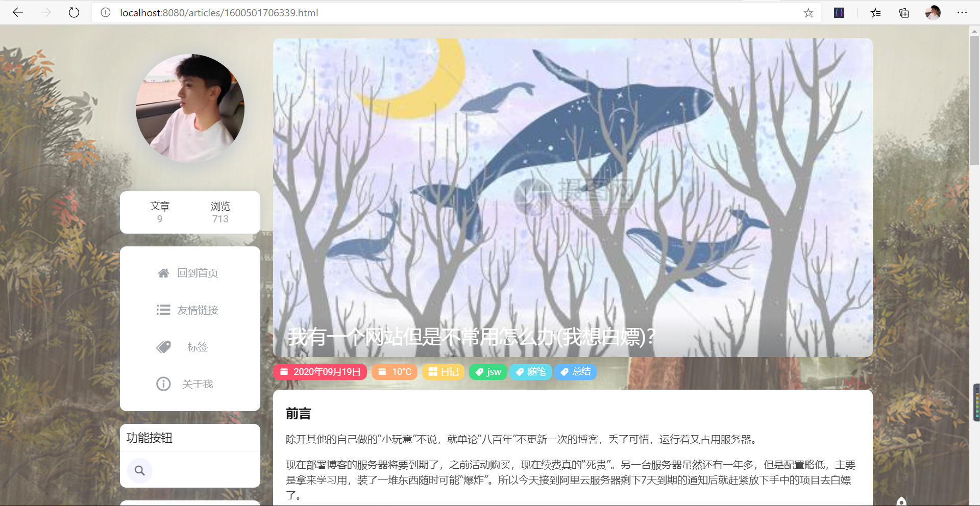Add page to favorites star icon
Screen dimensions: 980x506
pyautogui.click(x=808, y=13)
